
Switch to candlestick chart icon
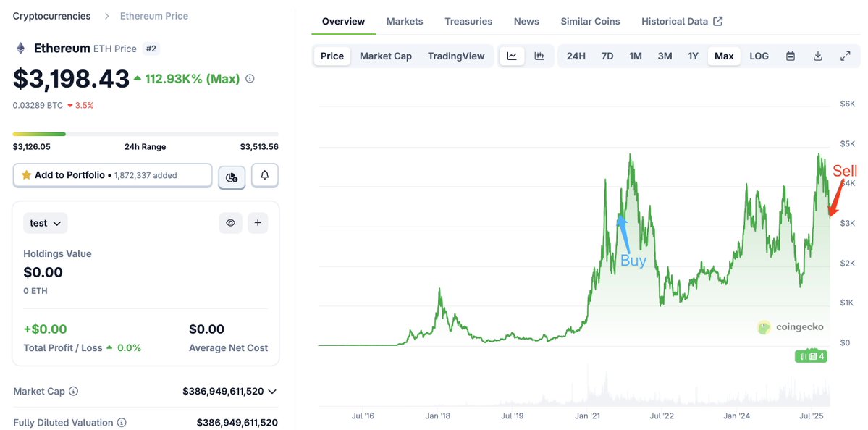pos(539,56)
